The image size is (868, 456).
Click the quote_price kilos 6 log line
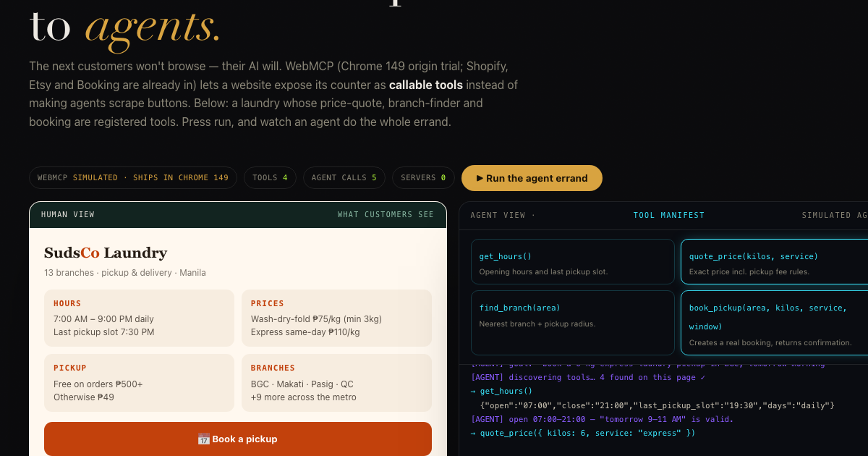pyautogui.click(x=582, y=433)
